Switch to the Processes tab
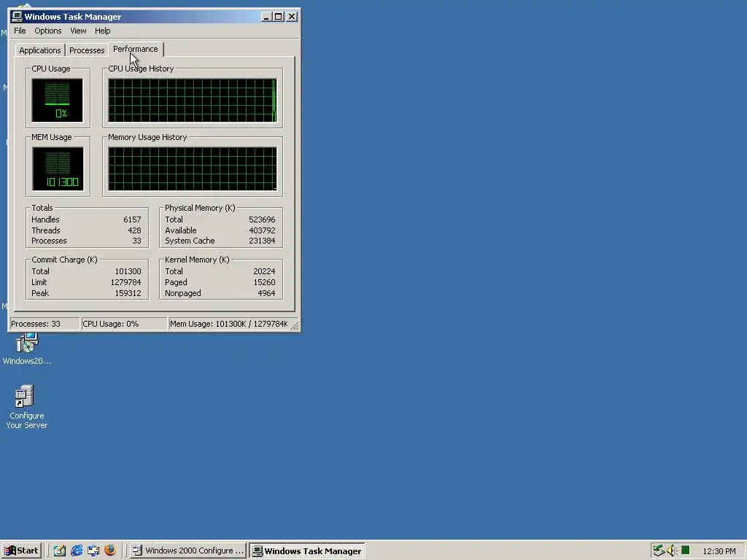 87,50
